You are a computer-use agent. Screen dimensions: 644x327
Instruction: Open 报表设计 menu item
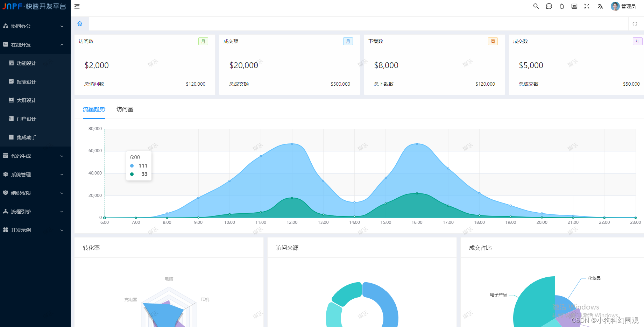[35, 82]
